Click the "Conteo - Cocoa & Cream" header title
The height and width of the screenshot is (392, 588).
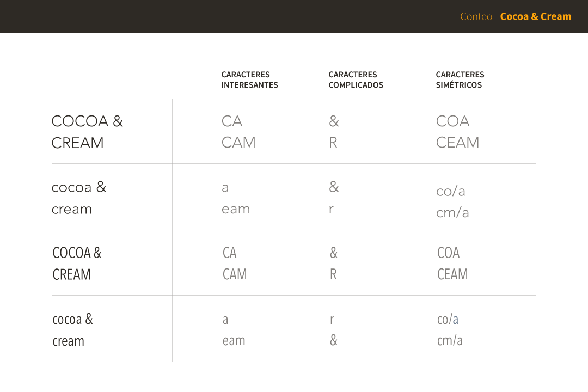coord(516,16)
